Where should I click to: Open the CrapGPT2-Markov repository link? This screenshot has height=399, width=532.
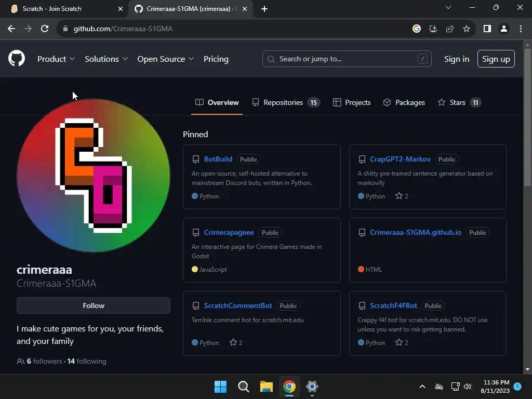tap(401, 159)
